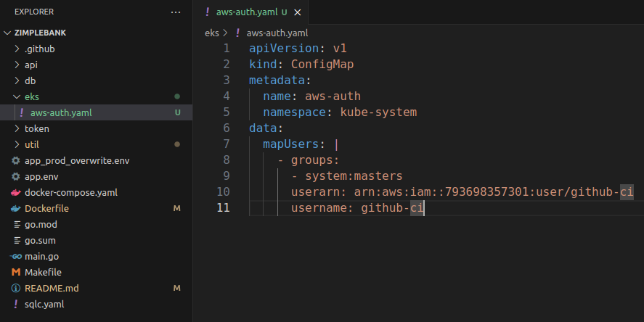
Task: Click the go.mod file icon
Action: coord(16,224)
